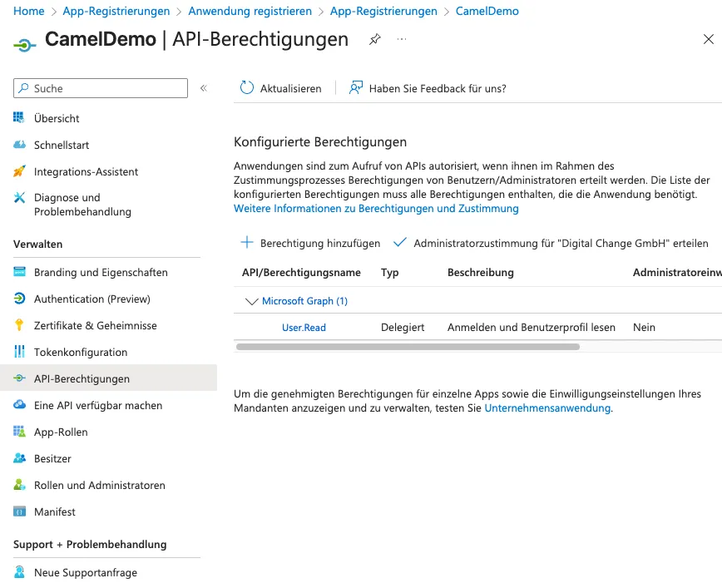Open the more options ellipsis in header

click(x=402, y=39)
